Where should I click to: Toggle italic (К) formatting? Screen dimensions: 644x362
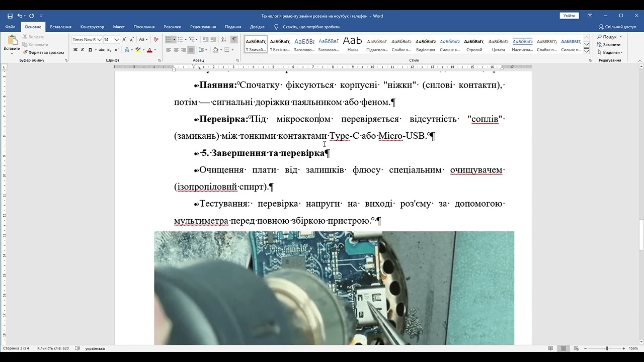83,50
